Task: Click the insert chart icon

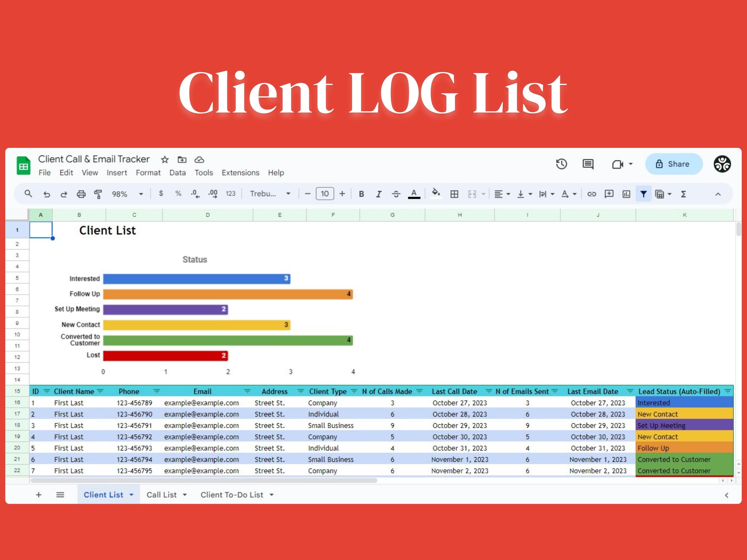Action: pos(626,194)
